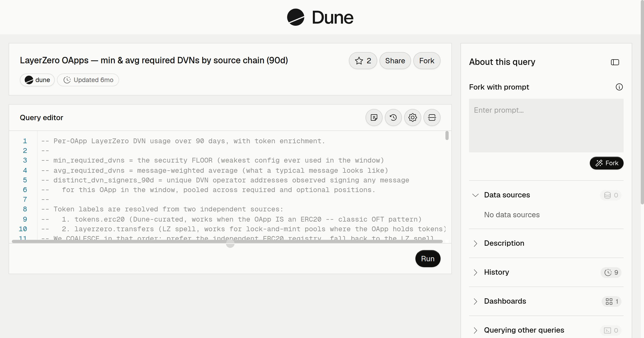Click the History count badge showing 9
This screenshot has width=644, height=338.
tap(611, 272)
